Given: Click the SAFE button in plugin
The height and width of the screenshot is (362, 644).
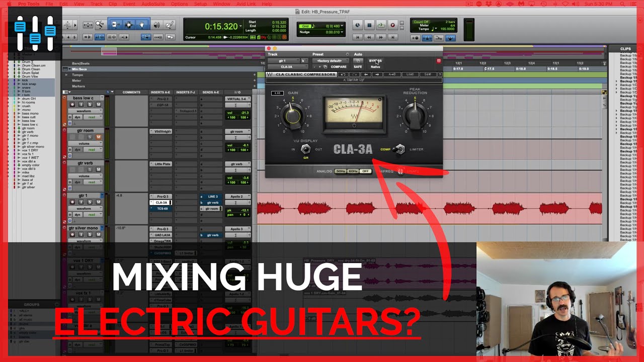Looking at the screenshot, I should click(x=358, y=66).
